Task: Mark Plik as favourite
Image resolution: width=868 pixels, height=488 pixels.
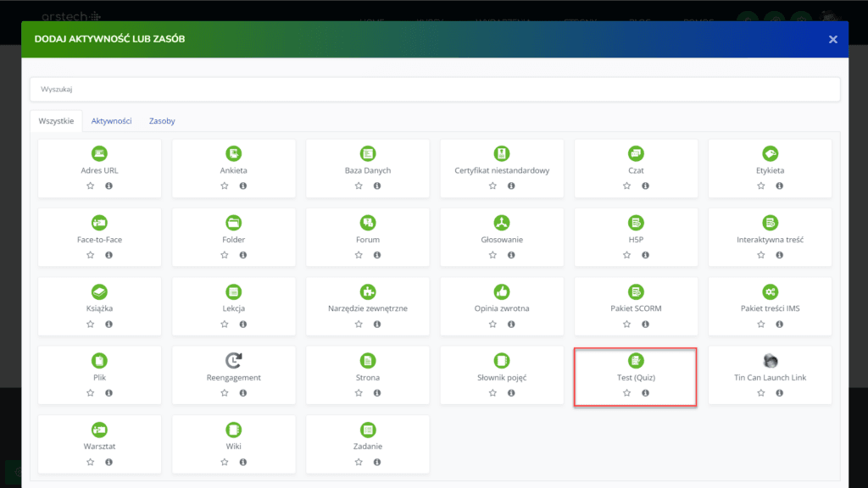Action: (x=90, y=393)
